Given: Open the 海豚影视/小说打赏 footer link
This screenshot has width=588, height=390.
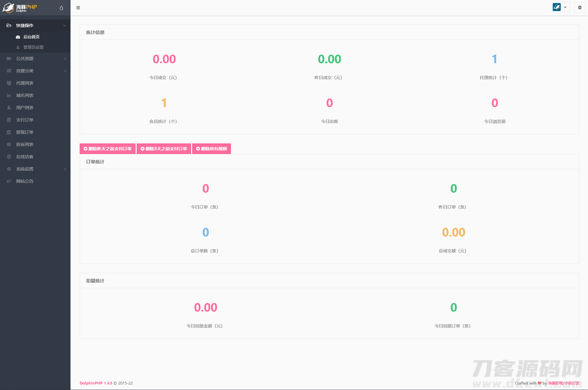Looking at the screenshot, I should (563, 383).
